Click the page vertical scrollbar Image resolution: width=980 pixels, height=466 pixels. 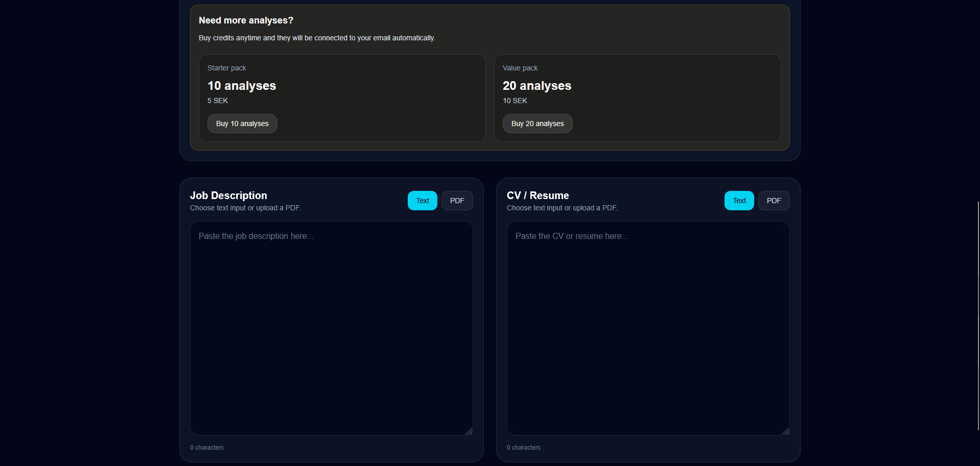point(978,315)
